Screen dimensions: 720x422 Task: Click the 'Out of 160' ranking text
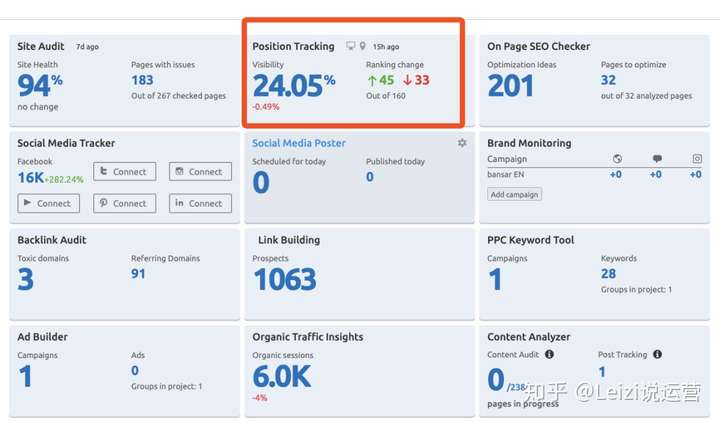point(386,96)
